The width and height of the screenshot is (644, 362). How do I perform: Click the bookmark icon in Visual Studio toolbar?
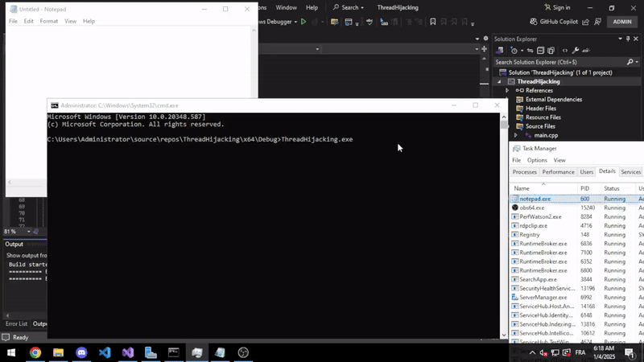tap(433, 22)
